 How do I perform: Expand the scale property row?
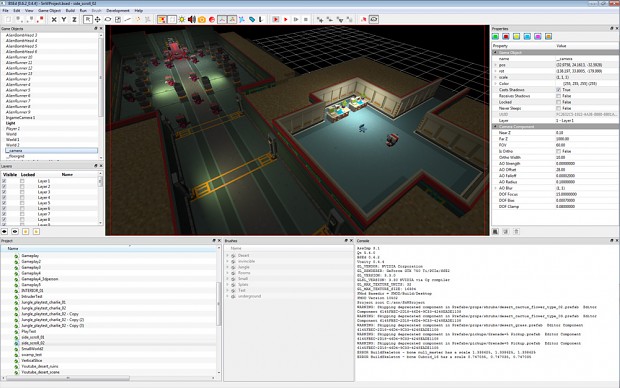[495, 78]
